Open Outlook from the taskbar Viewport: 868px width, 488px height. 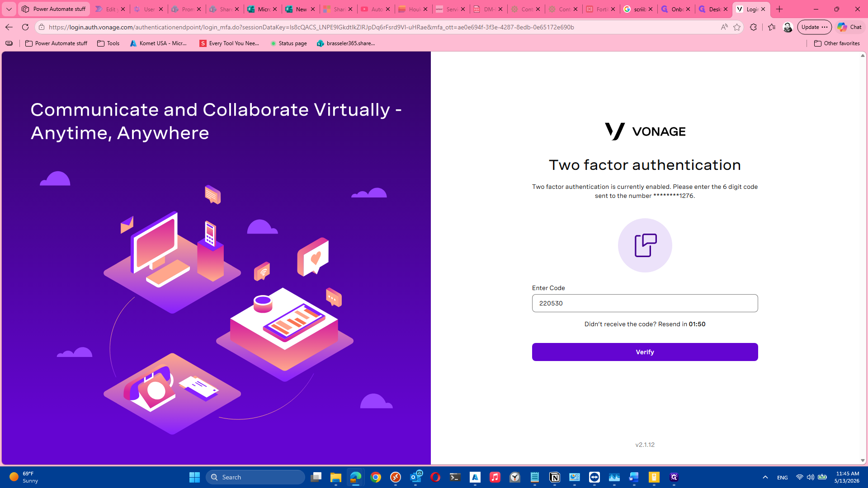coord(415,477)
